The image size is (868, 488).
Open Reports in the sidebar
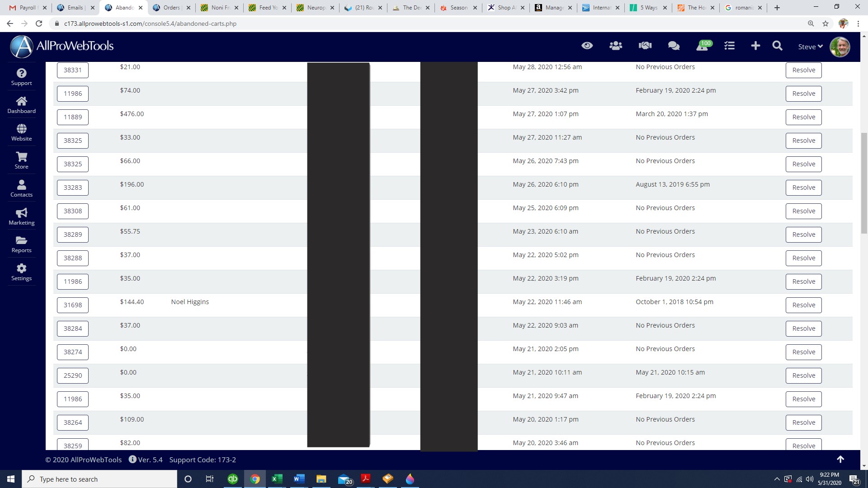(x=21, y=244)
